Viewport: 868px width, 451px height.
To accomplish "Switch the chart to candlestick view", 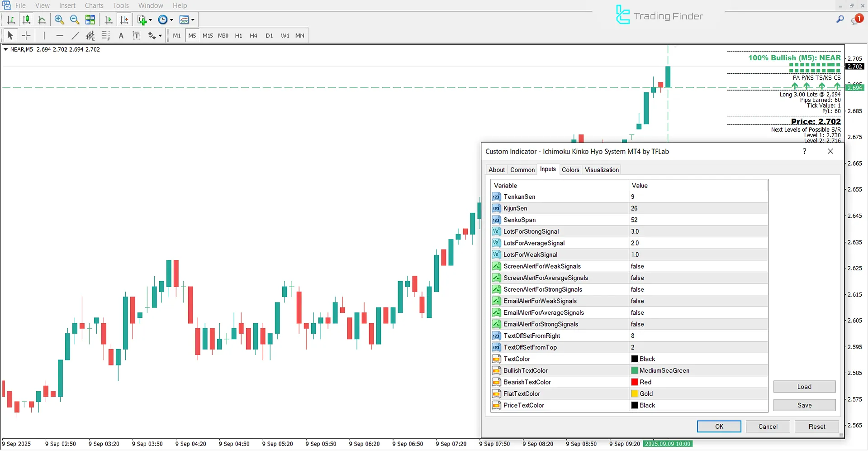I will click(x=26, y=19).
